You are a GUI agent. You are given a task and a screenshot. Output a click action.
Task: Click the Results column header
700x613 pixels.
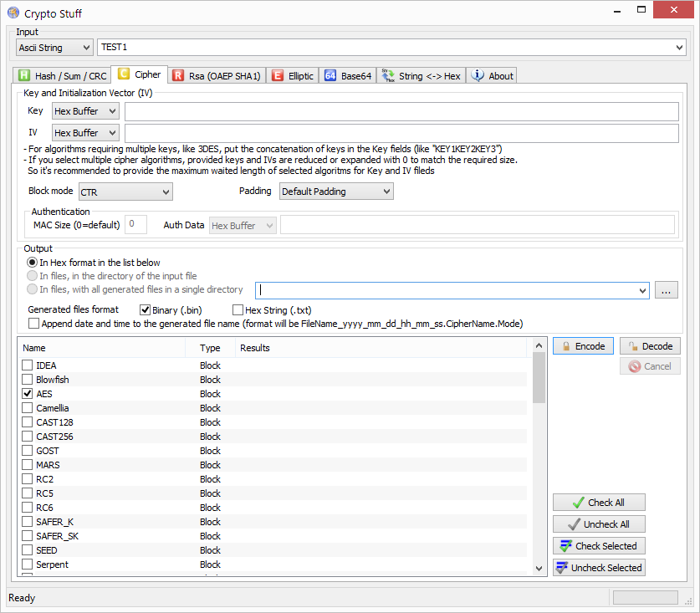[x=381, y=348]
